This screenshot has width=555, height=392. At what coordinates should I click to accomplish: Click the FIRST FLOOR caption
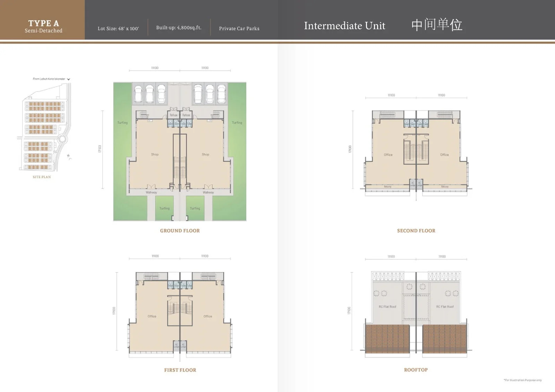click(x=180, y=370)
